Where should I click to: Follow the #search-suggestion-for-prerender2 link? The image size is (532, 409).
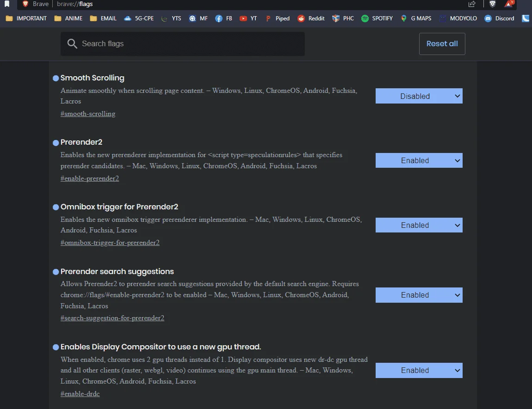tap(112, 318)
